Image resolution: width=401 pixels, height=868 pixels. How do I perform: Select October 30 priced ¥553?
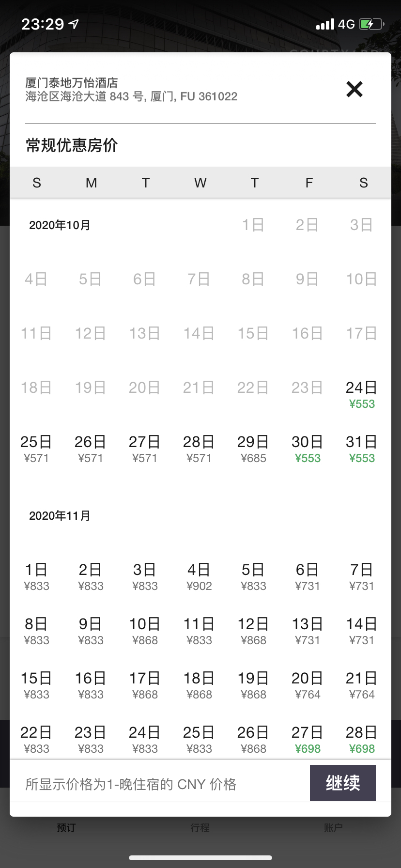point(308,449)
